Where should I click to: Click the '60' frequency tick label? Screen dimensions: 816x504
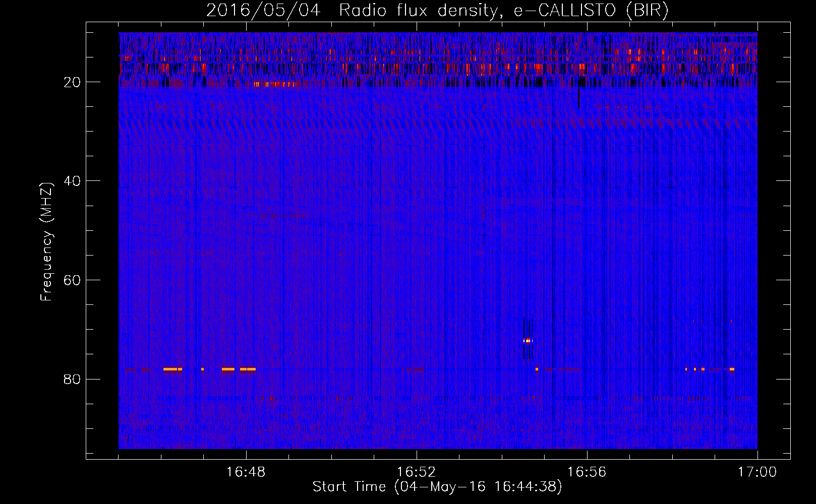[x=73, y=280]
